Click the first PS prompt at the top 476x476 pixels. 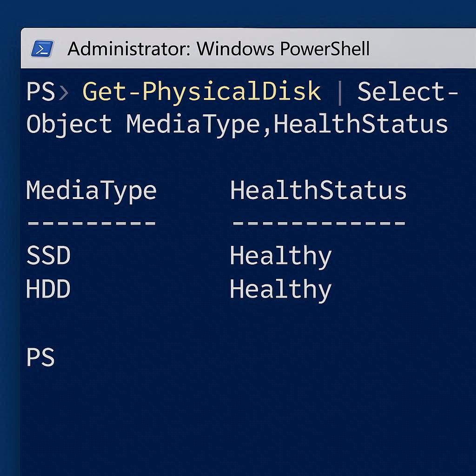coord(40,92)
